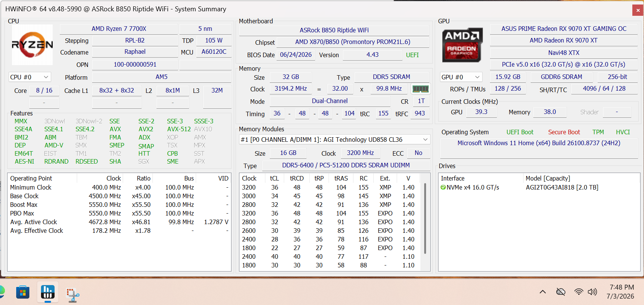The width and height of the screenshot is (644, 305).
Task: Click the AMD Radeon Graphics logo
Action: pyautogui.click(x=462, y=45)
